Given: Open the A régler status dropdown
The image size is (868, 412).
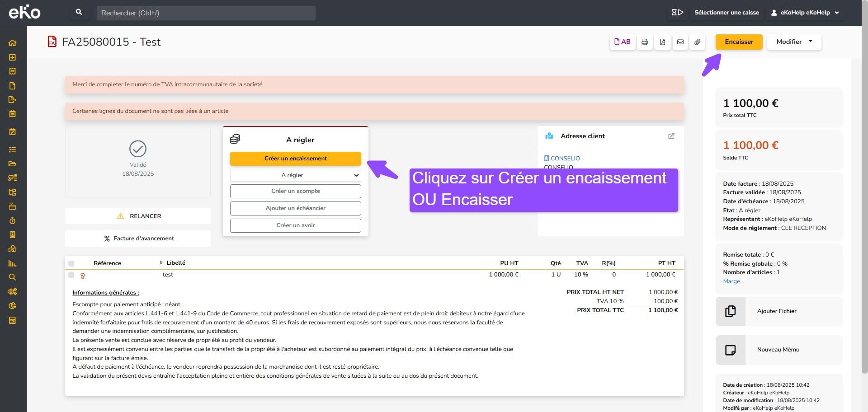Looking at the screenshot, I should (x=295, y=175).
